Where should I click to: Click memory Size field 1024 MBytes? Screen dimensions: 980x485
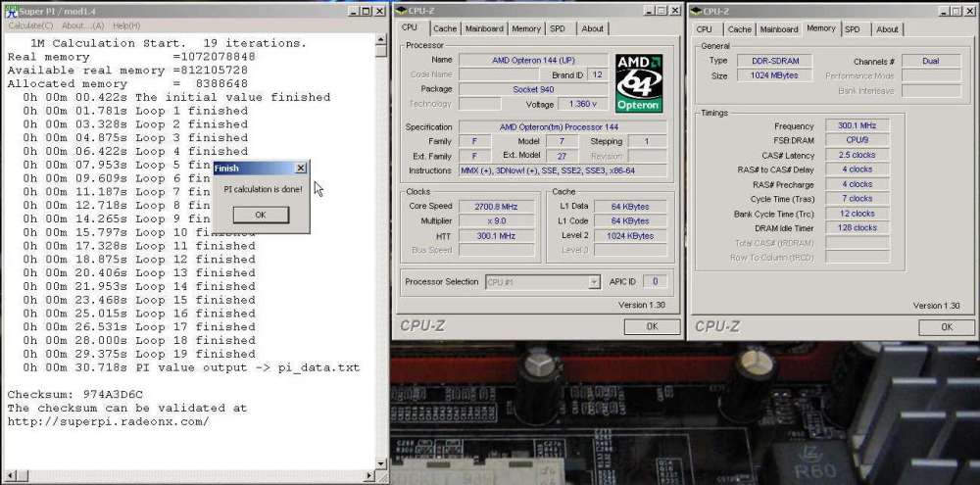(774, 75)
